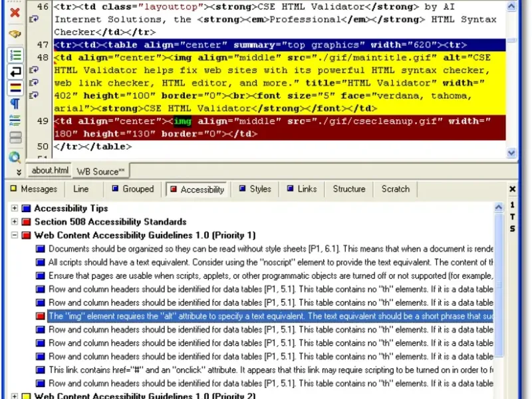The height and width of the screenshot is (399, 532).
Task: Select 'This link contains href="#"' message
Action: pos(271,370)
